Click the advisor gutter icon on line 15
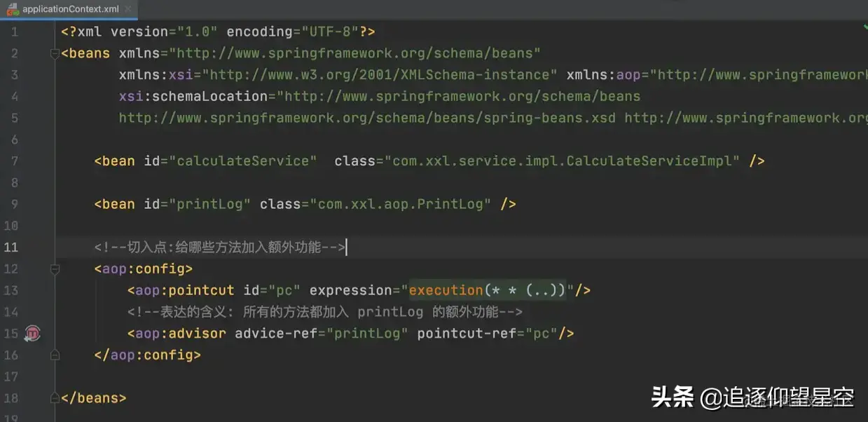868x422 pixels. pyautogui.click(x=33, y=334)
